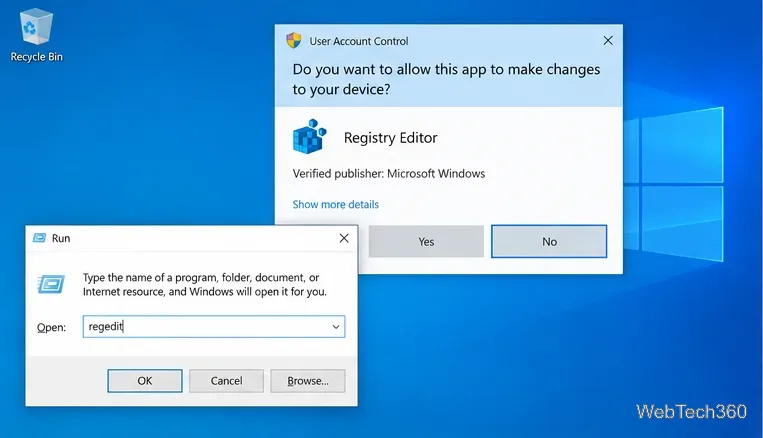
Task: Close the User Account Control dialog
Action: pyautogui.click(x=608, y=41)
